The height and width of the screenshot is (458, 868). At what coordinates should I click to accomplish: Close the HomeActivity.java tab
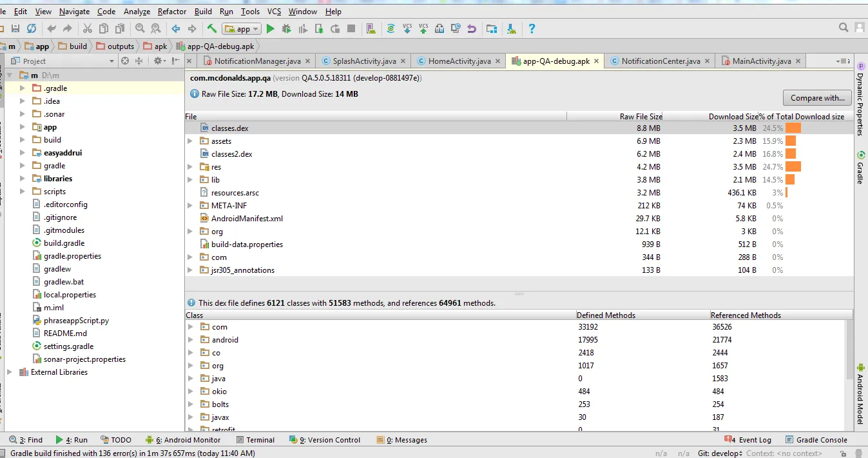coord(498,61)
